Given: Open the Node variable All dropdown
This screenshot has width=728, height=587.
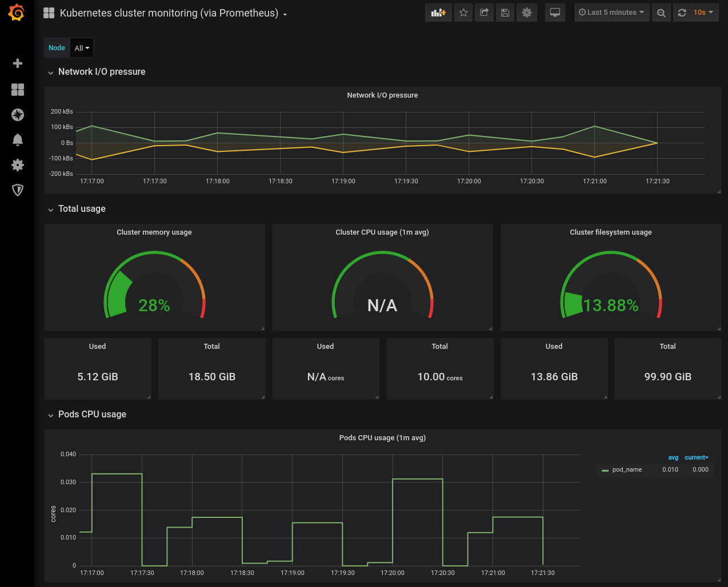Looking at the screenshot, I should tap(82, 48).
